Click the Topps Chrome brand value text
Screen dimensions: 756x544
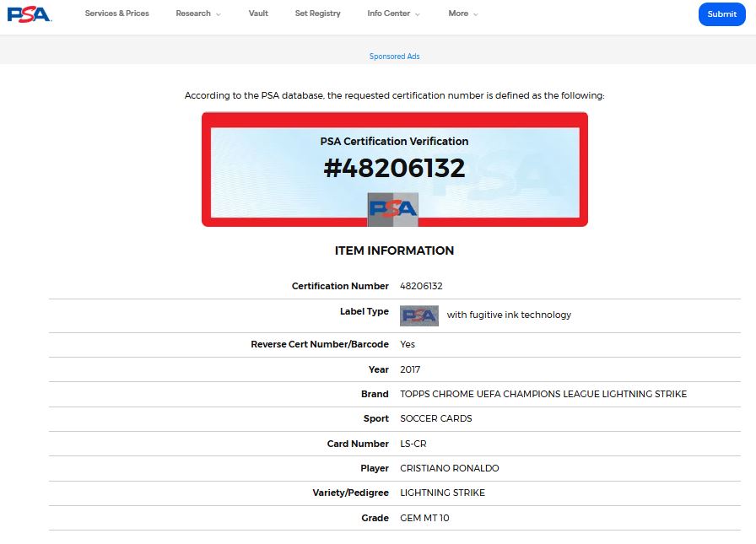click(543, 395)
